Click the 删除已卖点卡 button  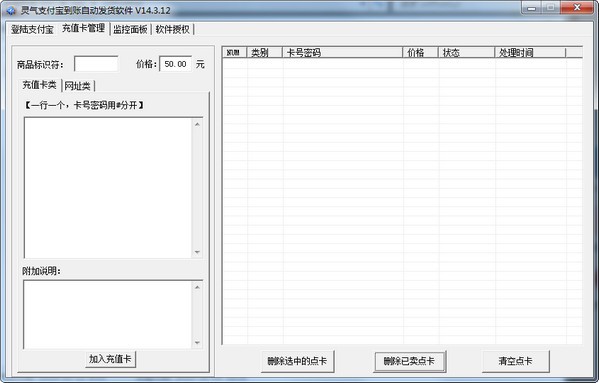[410, 361]
